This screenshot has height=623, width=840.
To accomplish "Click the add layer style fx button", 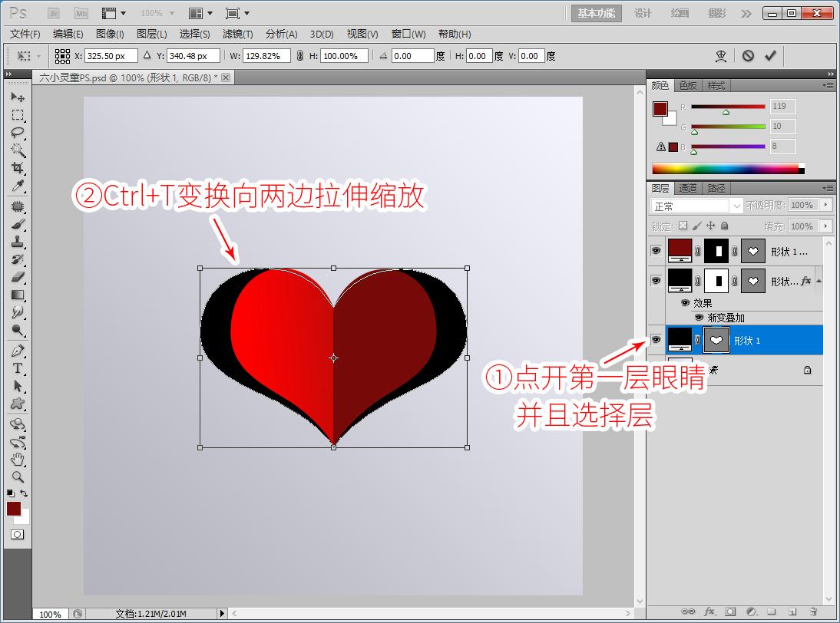I will pyautogui.click(x=709, y=611).
